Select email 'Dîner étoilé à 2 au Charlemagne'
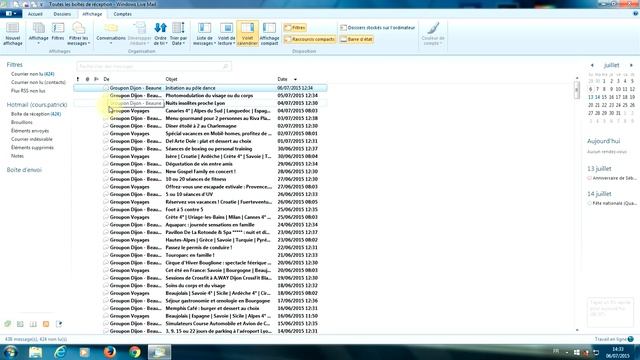The height and width of the screenshot is (360, 640). click(200, 126)
